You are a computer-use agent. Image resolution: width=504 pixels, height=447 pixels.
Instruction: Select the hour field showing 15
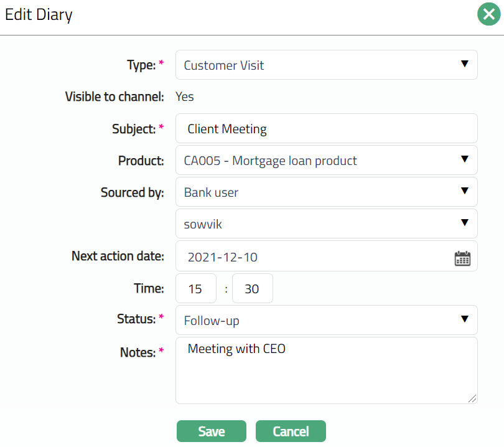click(x=196, y=289)
